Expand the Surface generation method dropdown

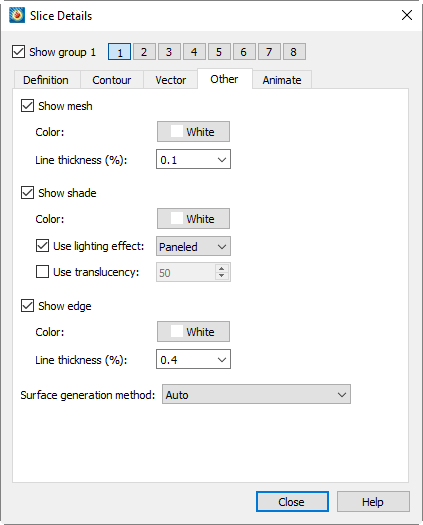pos(256,394)
